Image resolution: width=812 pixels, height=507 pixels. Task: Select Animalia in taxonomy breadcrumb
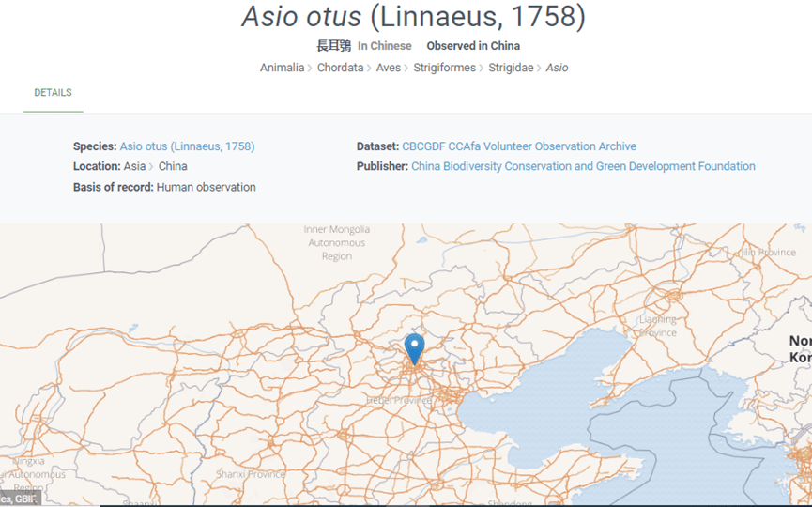tap(282, 68)
